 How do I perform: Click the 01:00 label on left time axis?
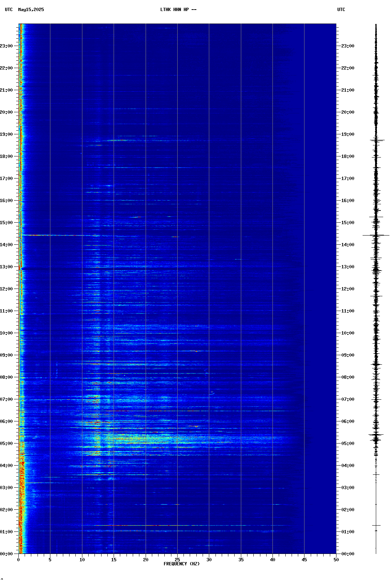(6, 532)
